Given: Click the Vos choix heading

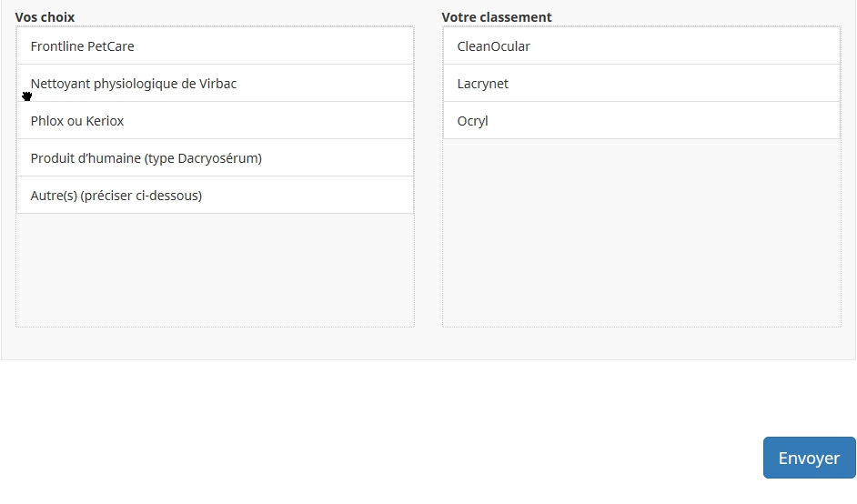Looking at the screenshot, I should (45, 17).
